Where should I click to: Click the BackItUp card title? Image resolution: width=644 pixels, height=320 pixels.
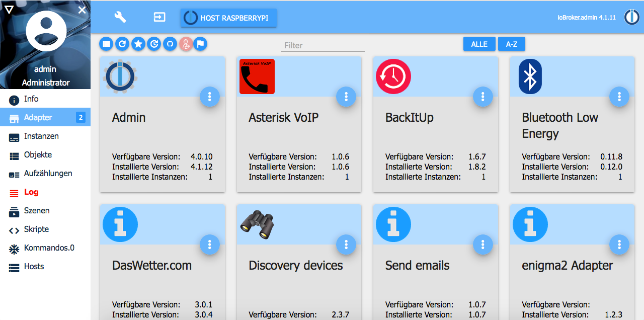point(410,118)
